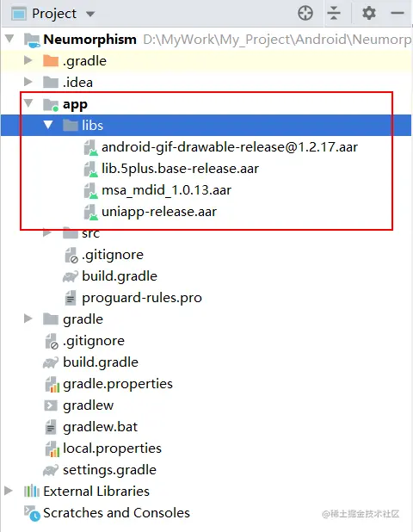Image resolution: width=413 pixels, height=532 pixels.
Task: Click the External Libraries bars icon
Action: 32,492
